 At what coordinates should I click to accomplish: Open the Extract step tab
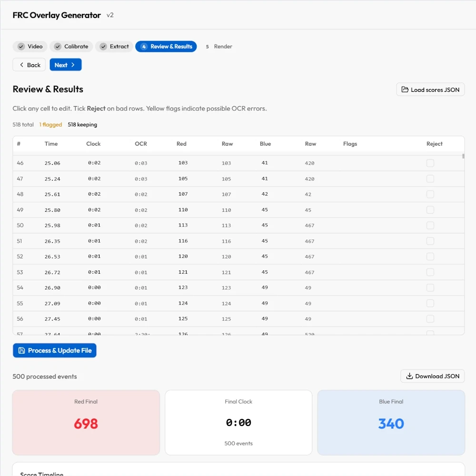114,47
